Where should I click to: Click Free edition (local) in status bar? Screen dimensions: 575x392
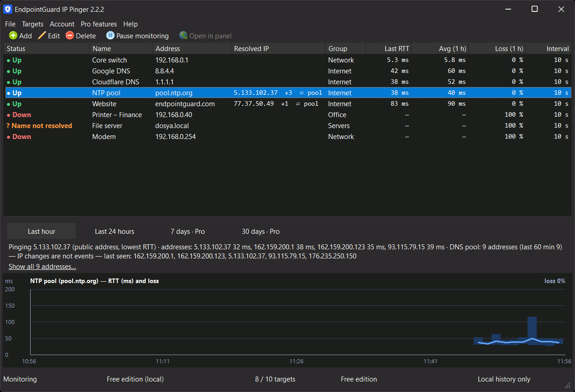pyautogui.click(x=135, y=379)
